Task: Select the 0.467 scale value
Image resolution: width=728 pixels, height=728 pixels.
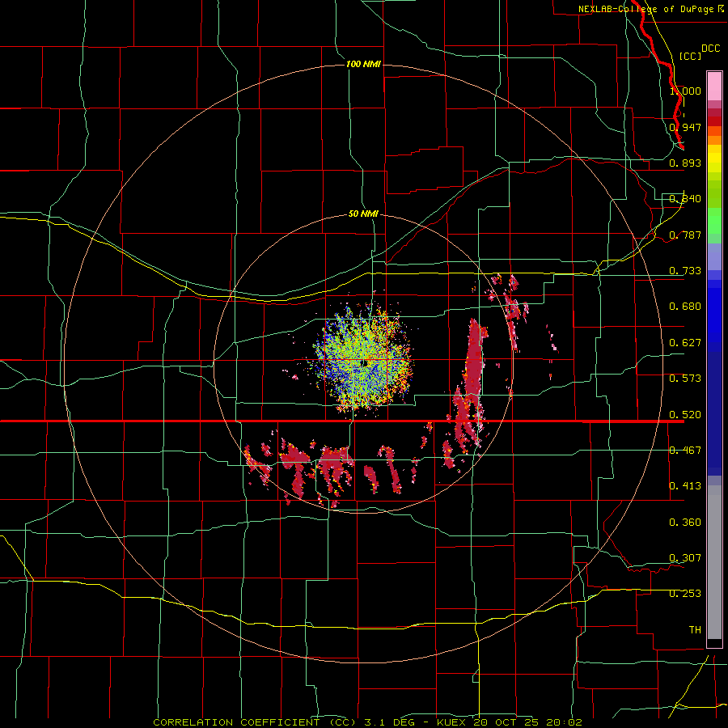Action: (685, 451)
